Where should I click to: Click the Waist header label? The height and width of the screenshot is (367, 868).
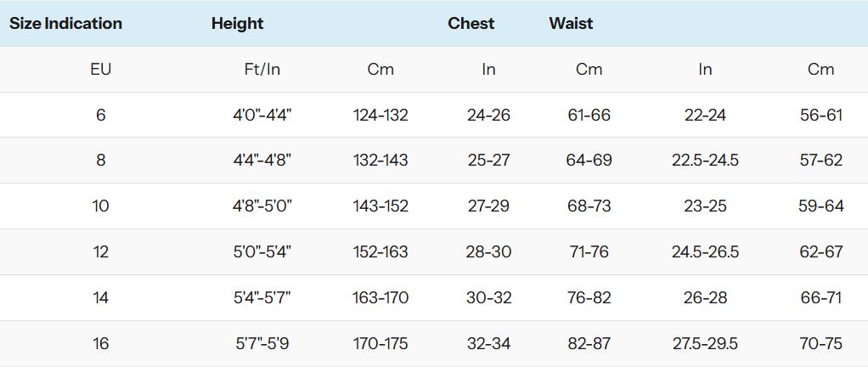571,23
